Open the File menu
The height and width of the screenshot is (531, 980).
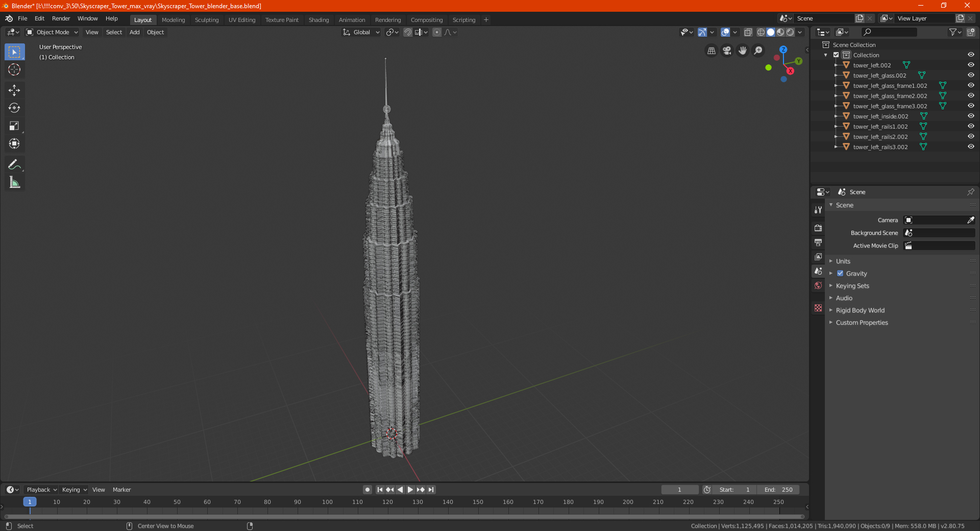22,18
